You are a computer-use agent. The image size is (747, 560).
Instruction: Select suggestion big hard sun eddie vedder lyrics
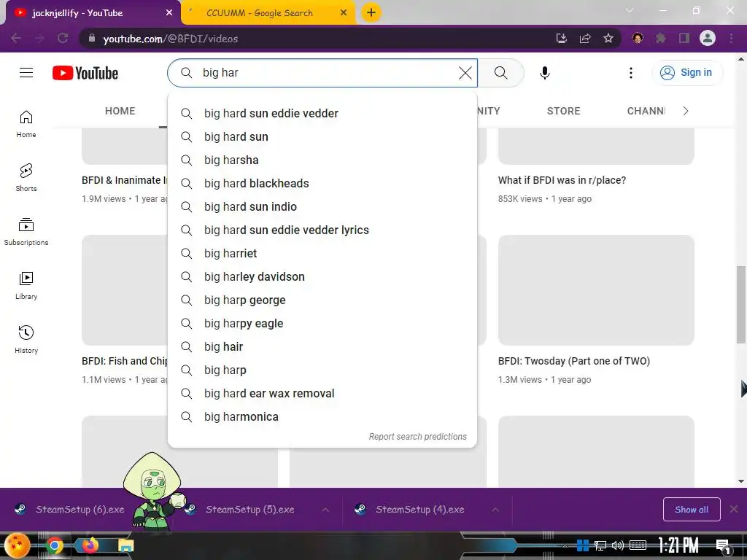322,230
